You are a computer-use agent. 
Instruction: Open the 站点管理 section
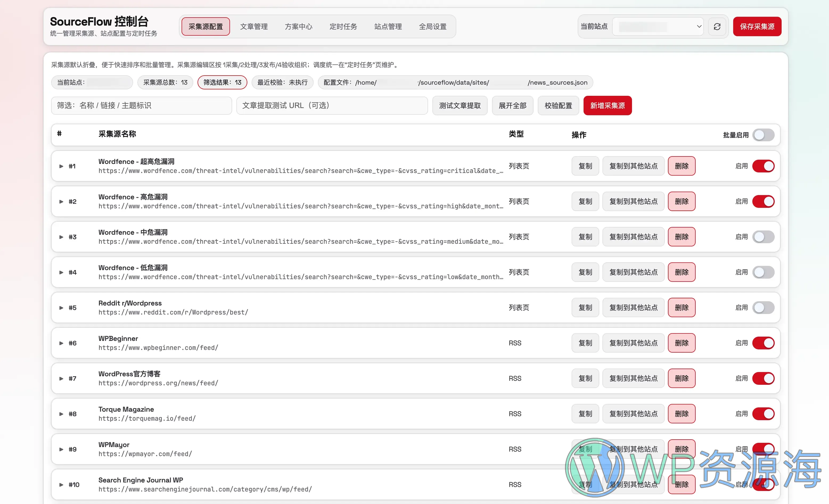tap(388, 27)
